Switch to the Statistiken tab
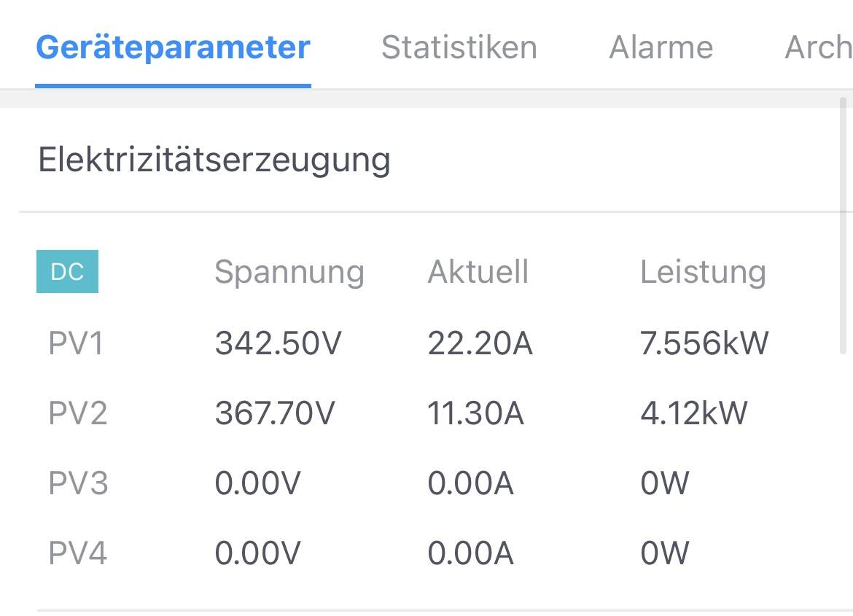This screenshot has height=616, width=853. click(x=459, y=47)
